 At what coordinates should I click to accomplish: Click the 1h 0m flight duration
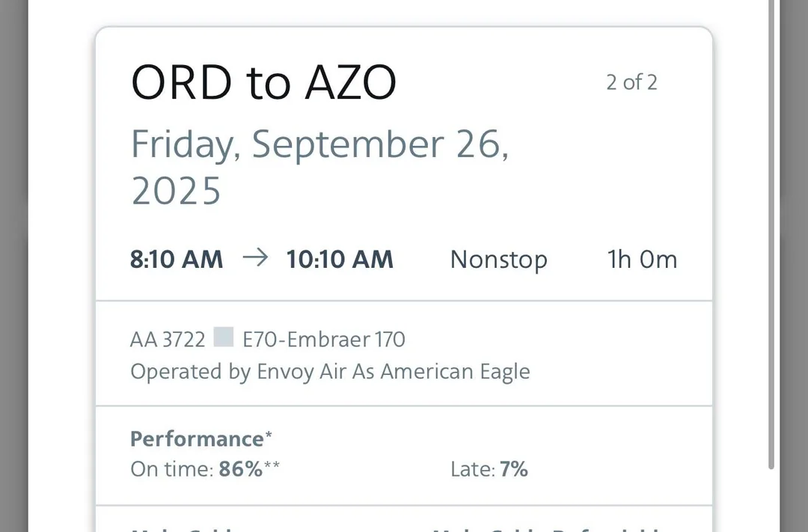pos(642,260)
